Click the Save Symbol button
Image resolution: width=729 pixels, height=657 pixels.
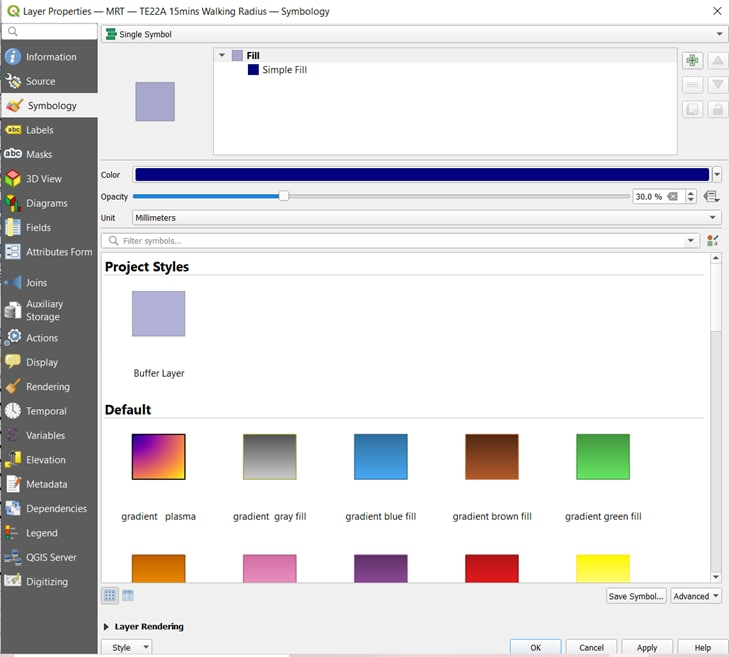pos(636,596)
